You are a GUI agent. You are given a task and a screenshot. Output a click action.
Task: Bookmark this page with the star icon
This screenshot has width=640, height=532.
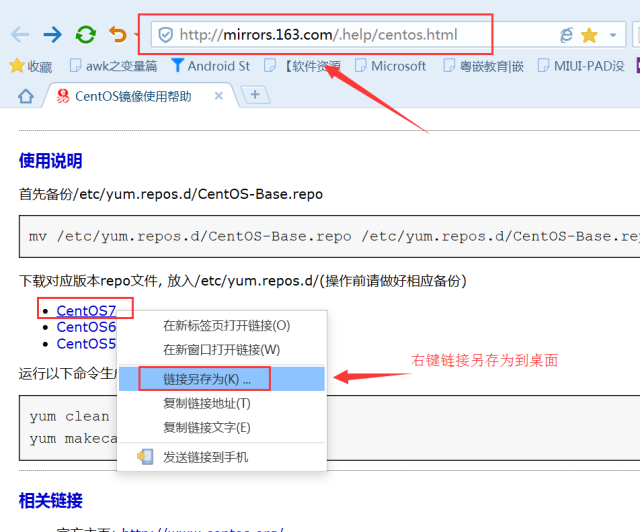pos(589,35)
